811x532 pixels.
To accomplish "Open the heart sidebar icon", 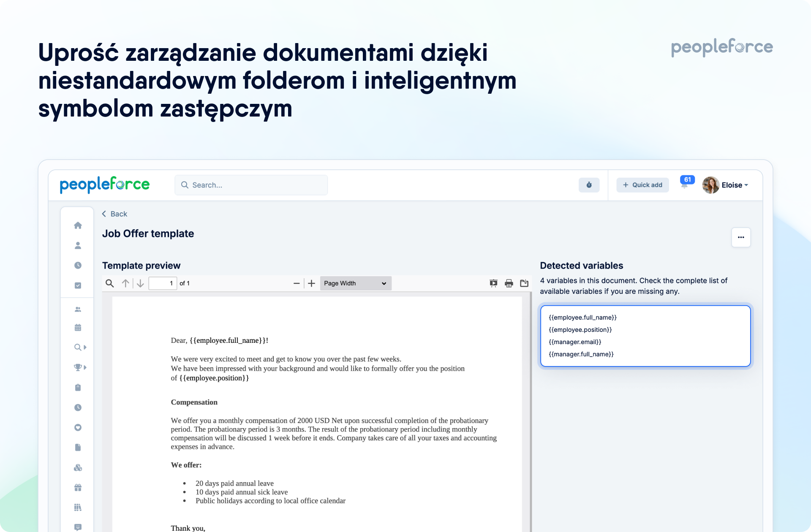I will click(78, 427).
